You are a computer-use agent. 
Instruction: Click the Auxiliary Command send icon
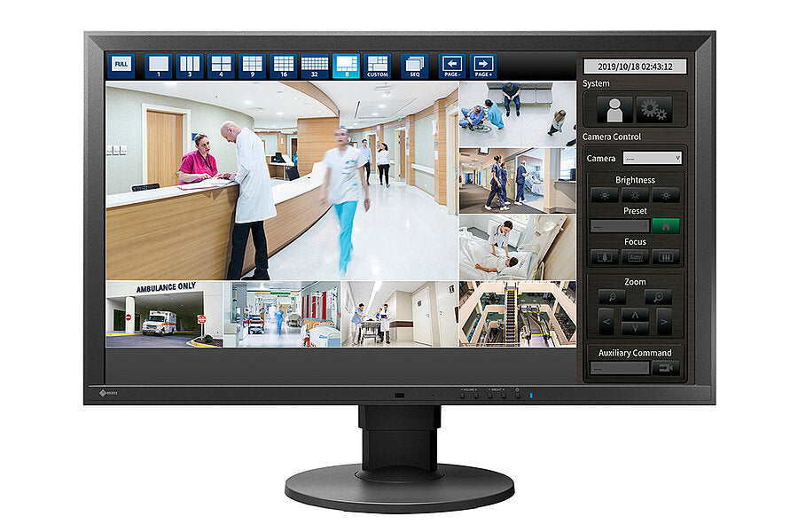(664, 367)
